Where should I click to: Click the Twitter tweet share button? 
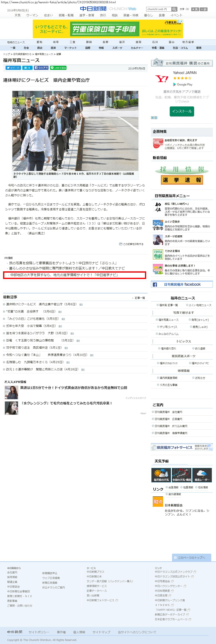pyautogui.click(x=13, y=68)
